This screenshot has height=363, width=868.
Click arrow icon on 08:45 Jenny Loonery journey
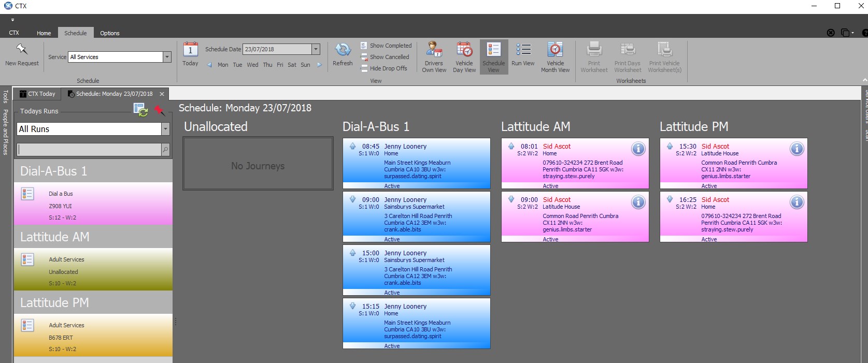tap(352, 146)
